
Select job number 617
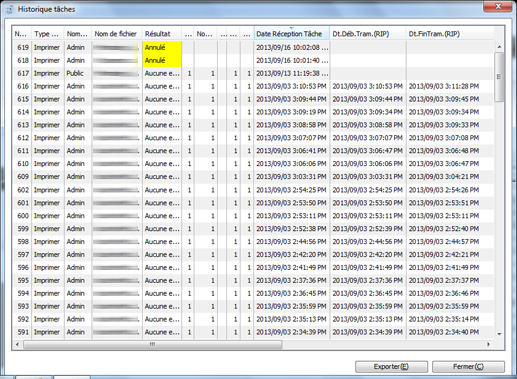click(23, 73)
